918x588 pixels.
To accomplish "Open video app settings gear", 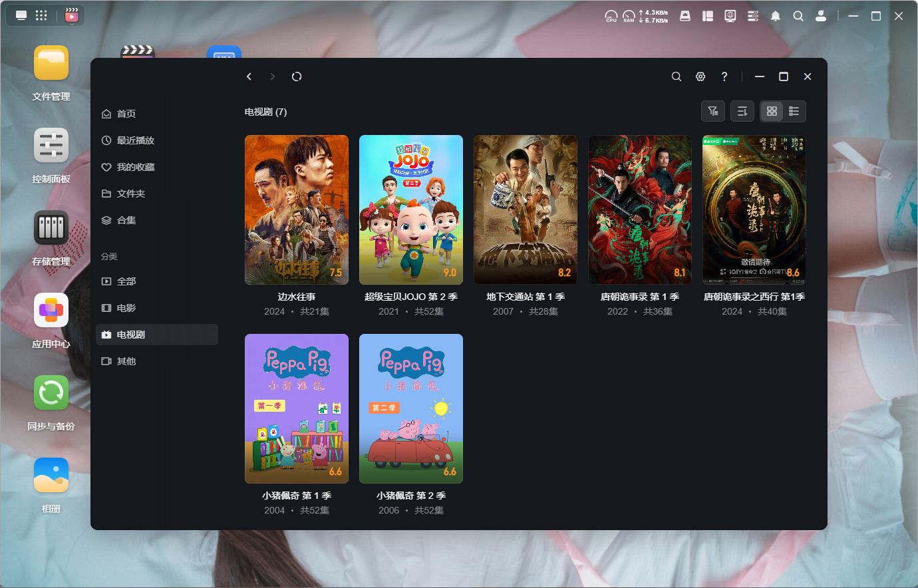I will 700,76.
